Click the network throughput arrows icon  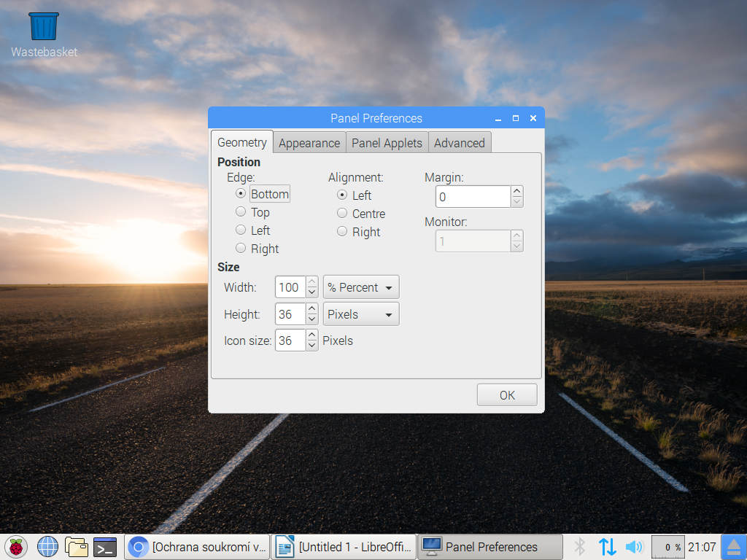[x=608, y=547]
